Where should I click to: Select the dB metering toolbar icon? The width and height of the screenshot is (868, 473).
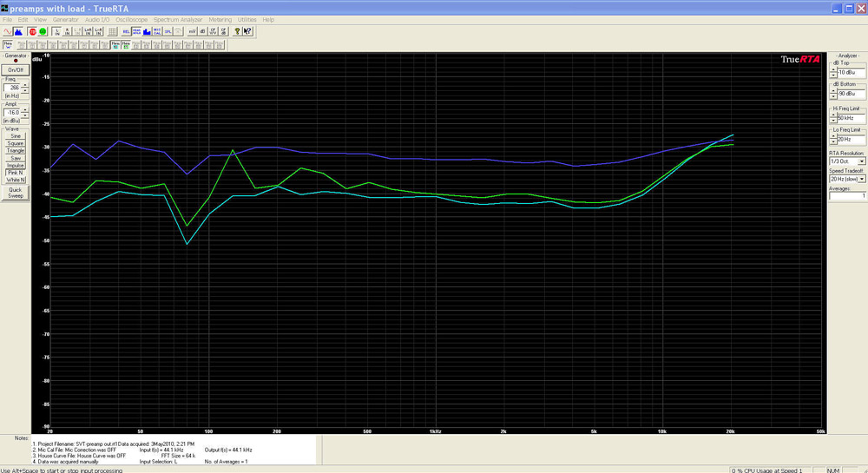(202, 31)
